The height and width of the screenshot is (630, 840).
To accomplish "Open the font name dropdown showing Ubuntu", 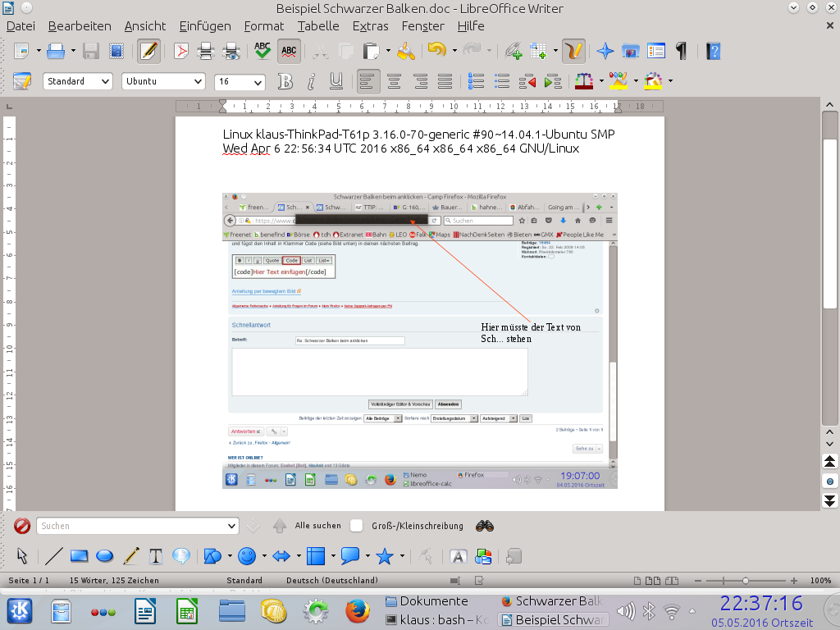I will [x=163, y=81].
